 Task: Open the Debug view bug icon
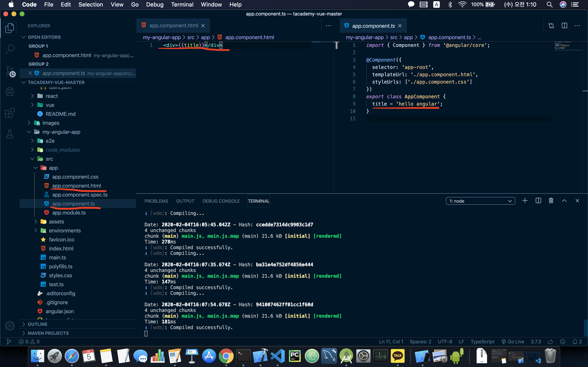click(x=10, y=92)
